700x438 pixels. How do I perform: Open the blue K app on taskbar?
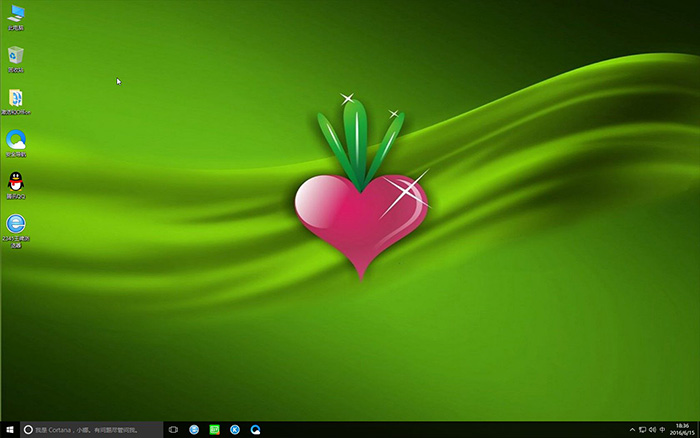pos(235,430)
